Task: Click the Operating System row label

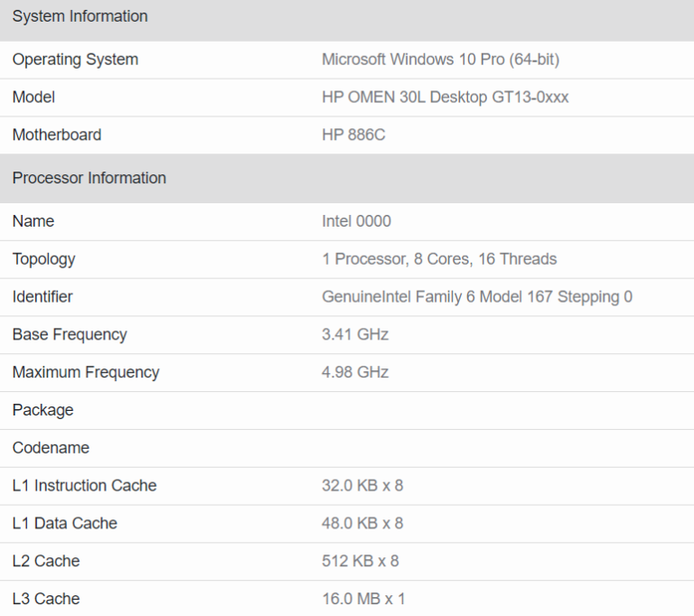Action: (x=75, y=60)
